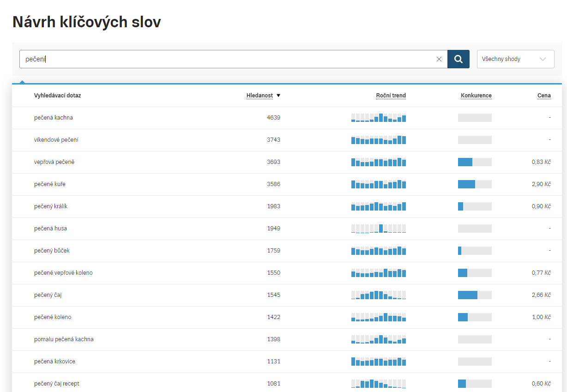Click the competition bar for pečený čaj
The height and width of the screenshot is (392, 567).
tap(475, 295)
